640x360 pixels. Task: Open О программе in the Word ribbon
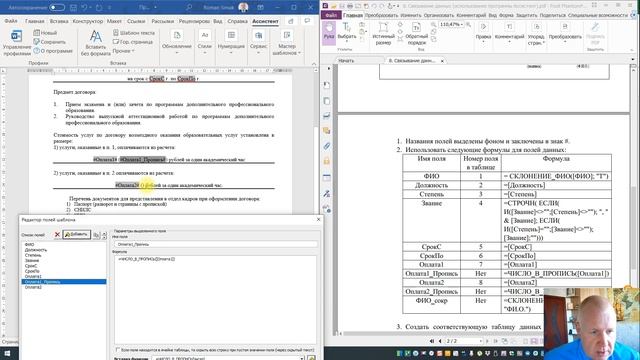click(x=53, y=51)
